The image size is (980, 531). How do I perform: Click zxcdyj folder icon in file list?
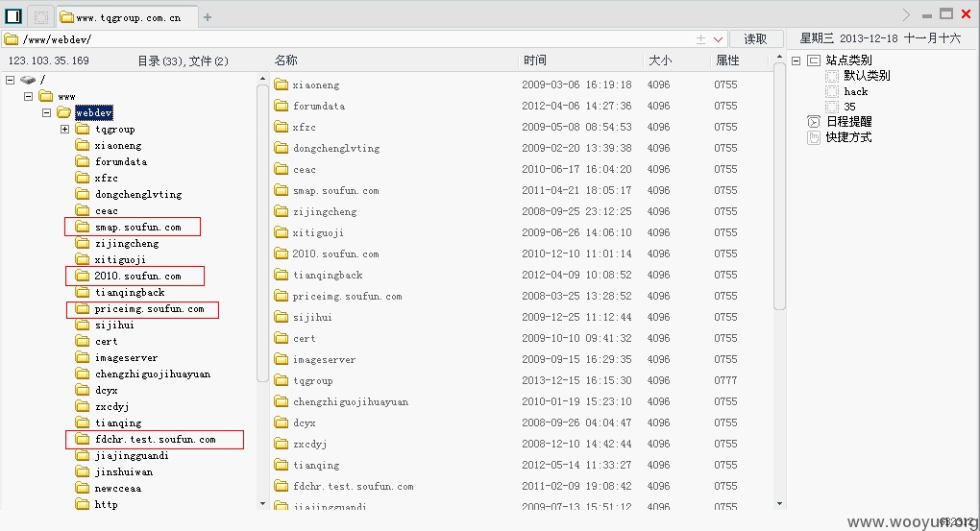(282, 445)
